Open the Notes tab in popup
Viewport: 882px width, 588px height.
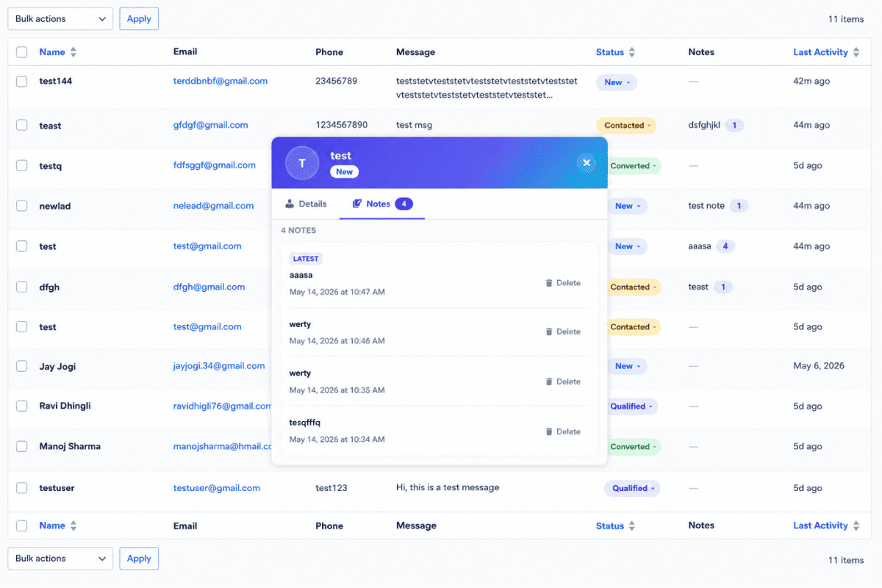point(382,204)
